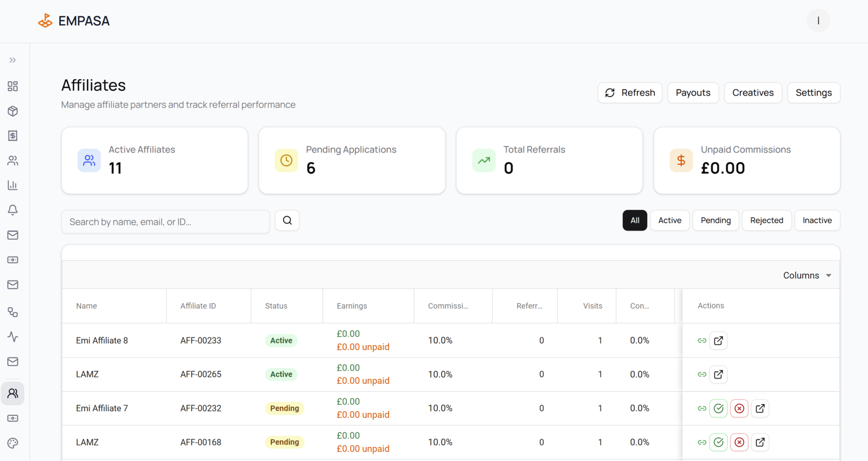Viewport: 868px width, 461px height.
Task: Reject AFF-00168 application
Action: 739,443
